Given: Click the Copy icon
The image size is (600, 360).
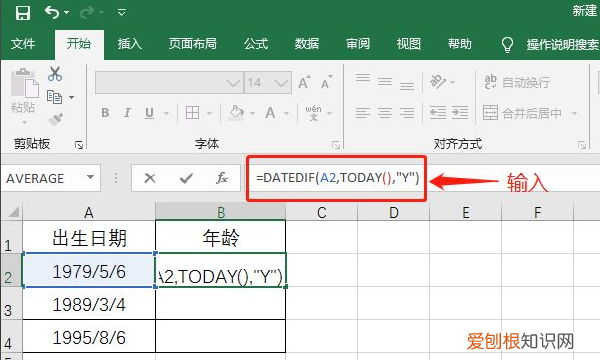Looking at the screenshot, I should click(54, 97).
